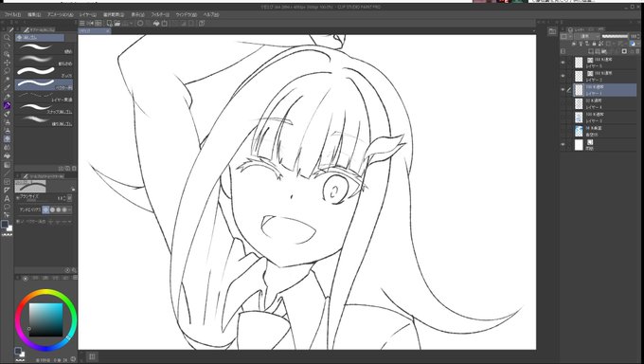Hide the second layer using its eye

pos(563,76)
